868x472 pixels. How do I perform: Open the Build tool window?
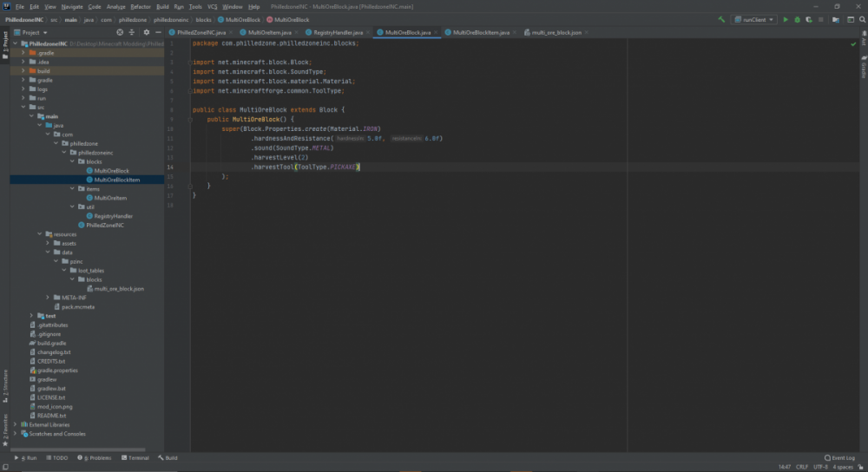(168, 458)
